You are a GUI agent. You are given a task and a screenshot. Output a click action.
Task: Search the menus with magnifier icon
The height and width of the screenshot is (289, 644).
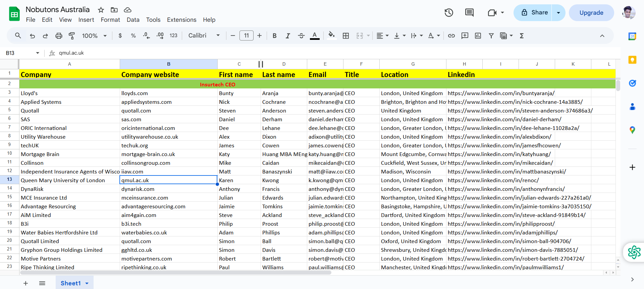tap(18, 35)
